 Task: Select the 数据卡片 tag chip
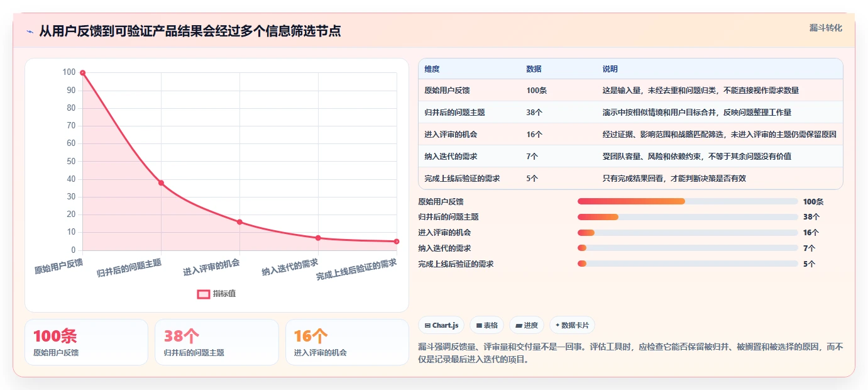point(572,325)
